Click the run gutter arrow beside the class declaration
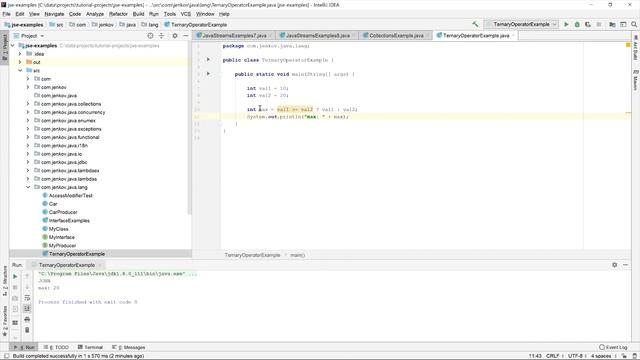 click(x=208, y=60)
